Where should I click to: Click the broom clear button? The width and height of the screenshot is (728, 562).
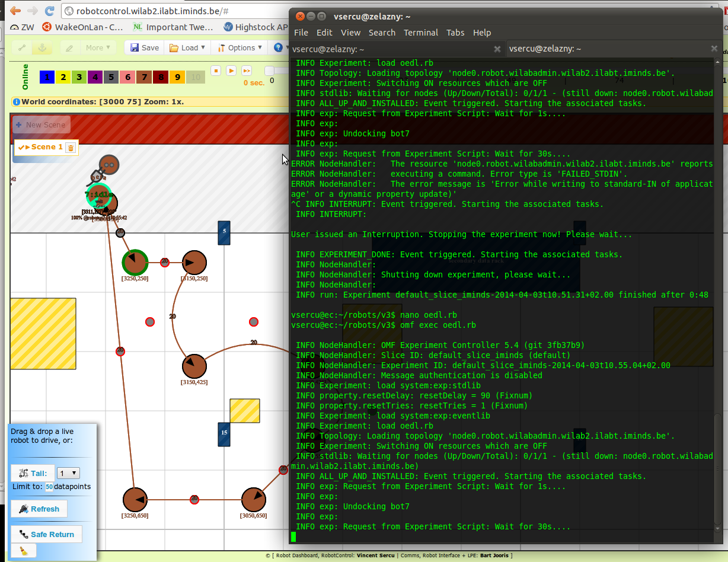coord(24,551)
